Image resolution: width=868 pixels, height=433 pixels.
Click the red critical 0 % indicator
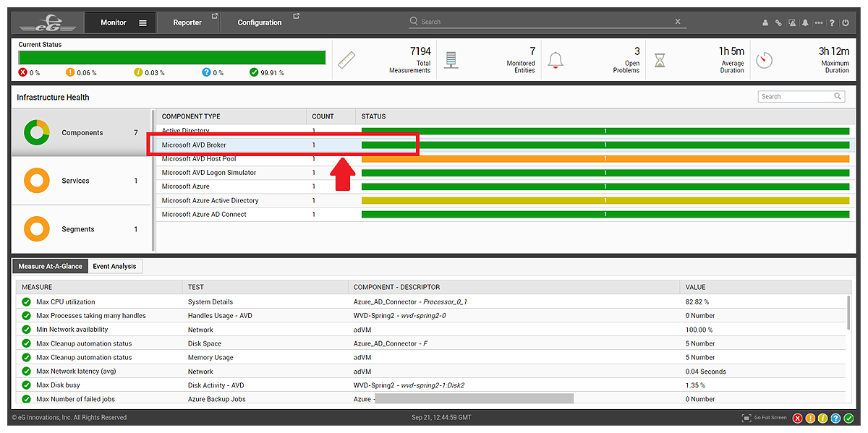30,72
